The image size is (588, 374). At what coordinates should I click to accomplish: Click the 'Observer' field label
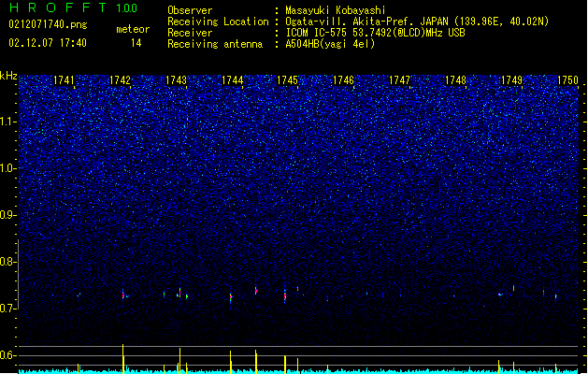[190, 10]
